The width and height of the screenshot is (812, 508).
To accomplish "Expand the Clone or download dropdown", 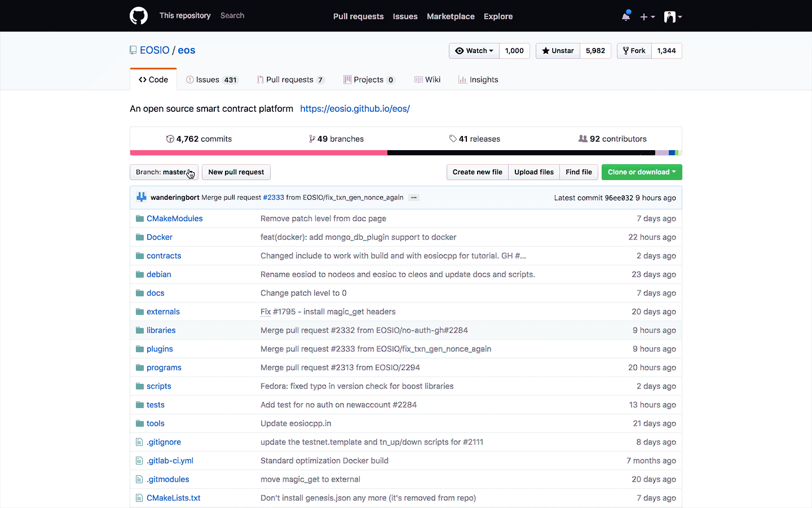I will tap(642, 172).
